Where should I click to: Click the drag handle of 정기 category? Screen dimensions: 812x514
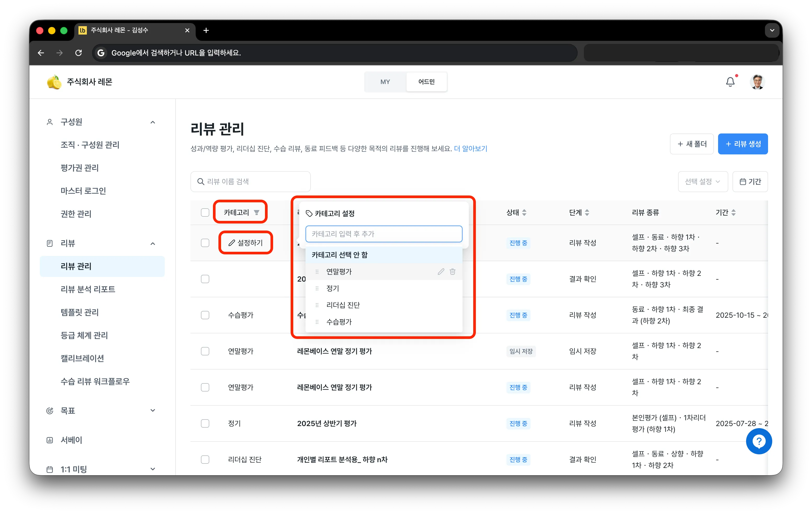coord(317,288)
